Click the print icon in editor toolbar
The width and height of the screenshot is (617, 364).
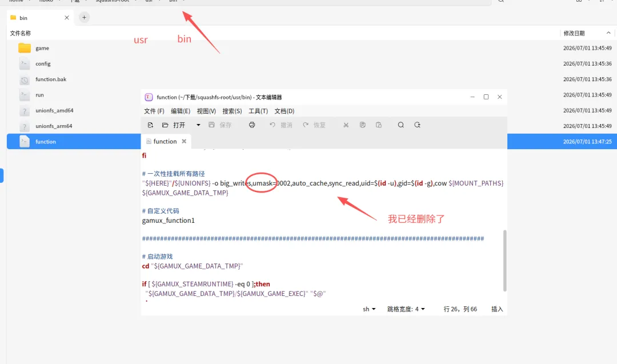252,125
